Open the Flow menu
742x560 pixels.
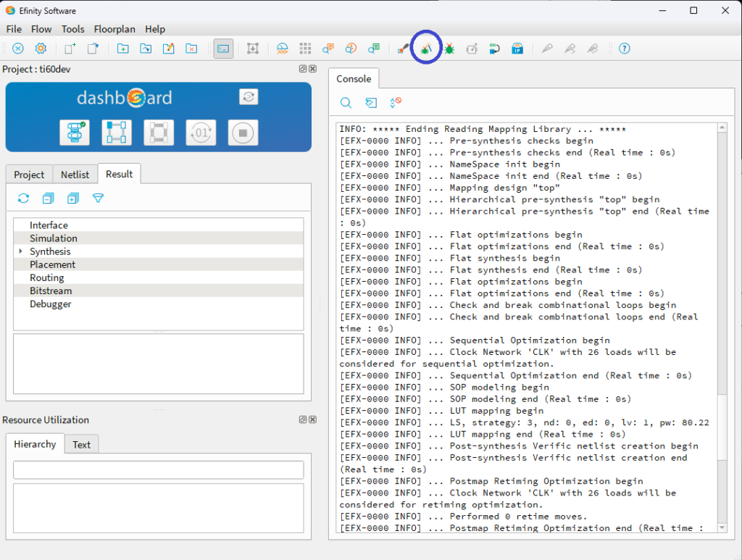[41, 29]
